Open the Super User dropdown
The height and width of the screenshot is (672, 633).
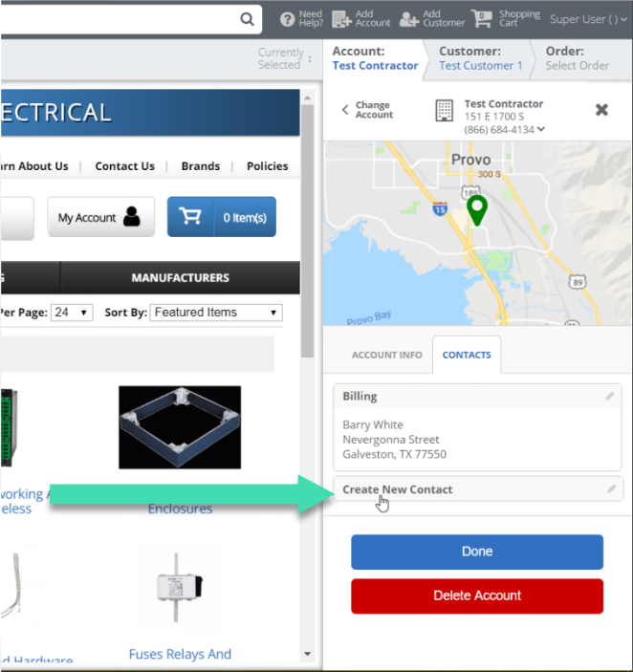[x=588, y=19]
